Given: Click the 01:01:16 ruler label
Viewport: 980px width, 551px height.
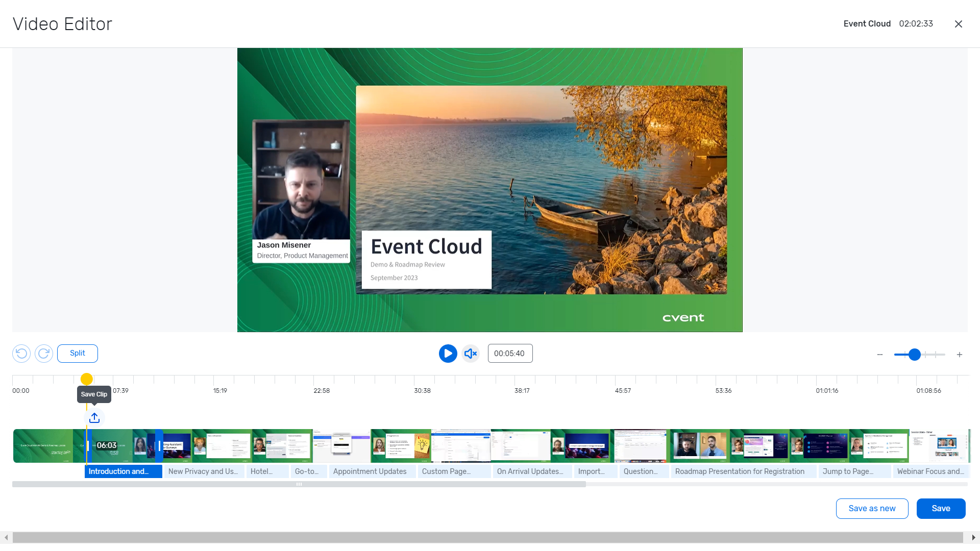Looking at the screenshot, I should coord(827,391).
